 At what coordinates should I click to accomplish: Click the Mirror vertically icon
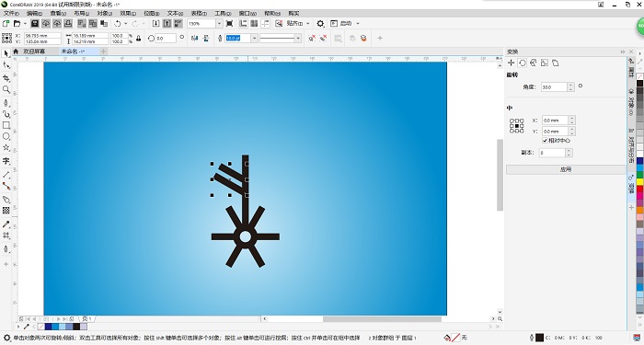[x=206, y=39]
